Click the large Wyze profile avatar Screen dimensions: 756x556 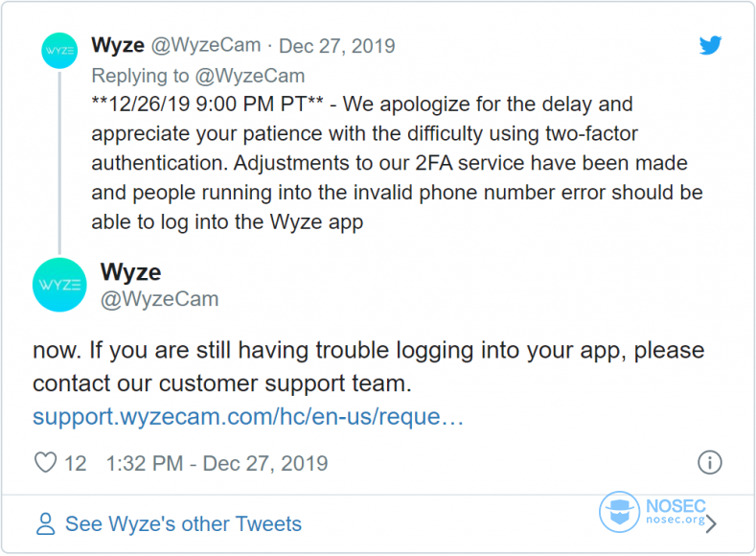pyautogui.click(x=59, y=285)
